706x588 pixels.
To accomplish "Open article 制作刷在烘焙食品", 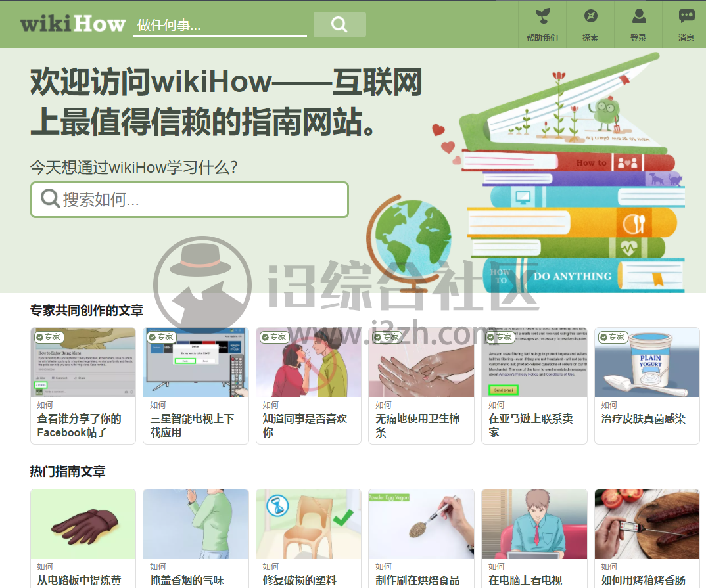I will [418, 580].
